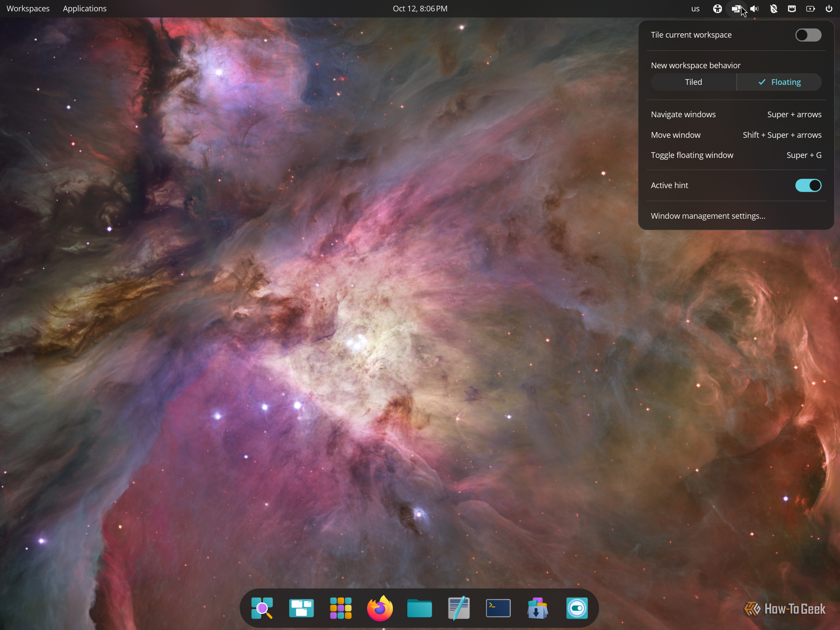Viewport: 840px width, 630px height.
Task: Open the Files folder icon in dock
Action: (420, 608)
